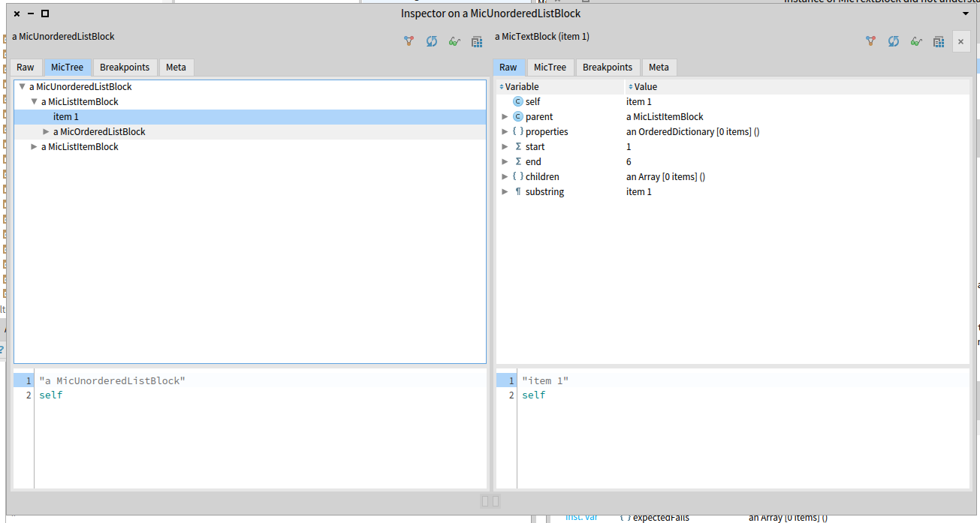The image size is (980, 523).
Task: Select the 'item 1' tree row
Action: (x=250, y=116)
